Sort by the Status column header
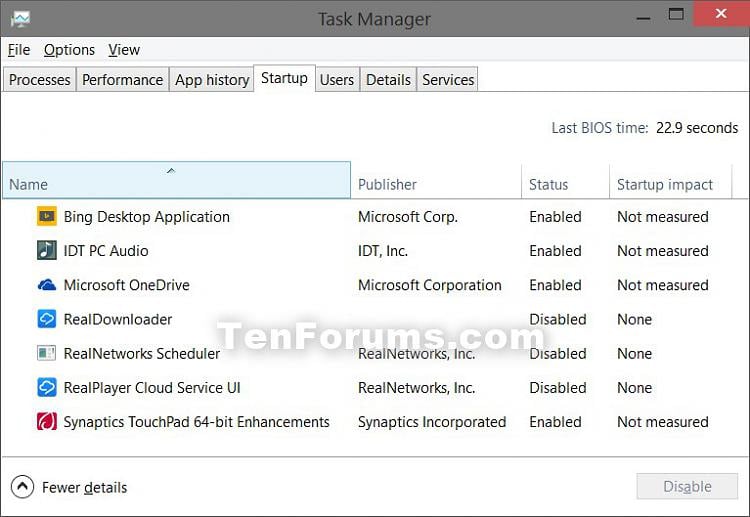Image resolution: width=750 pixels, height=517 pixels. coord(565,180)
